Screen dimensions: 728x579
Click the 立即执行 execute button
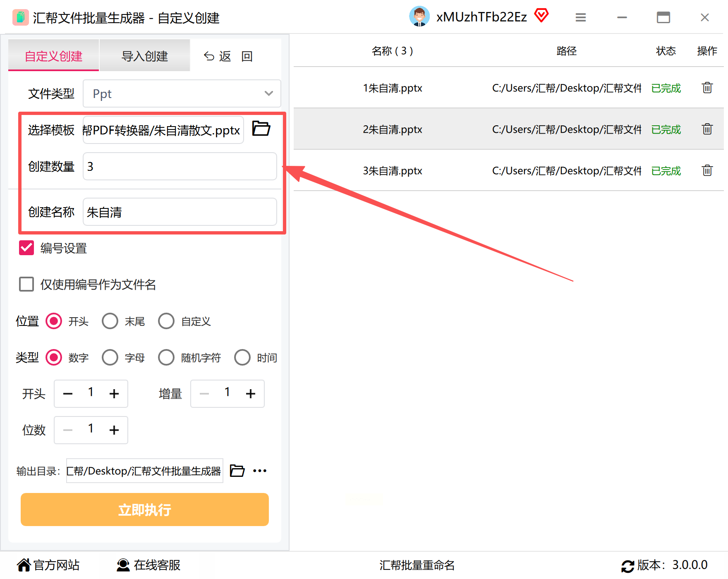(145, 510)
